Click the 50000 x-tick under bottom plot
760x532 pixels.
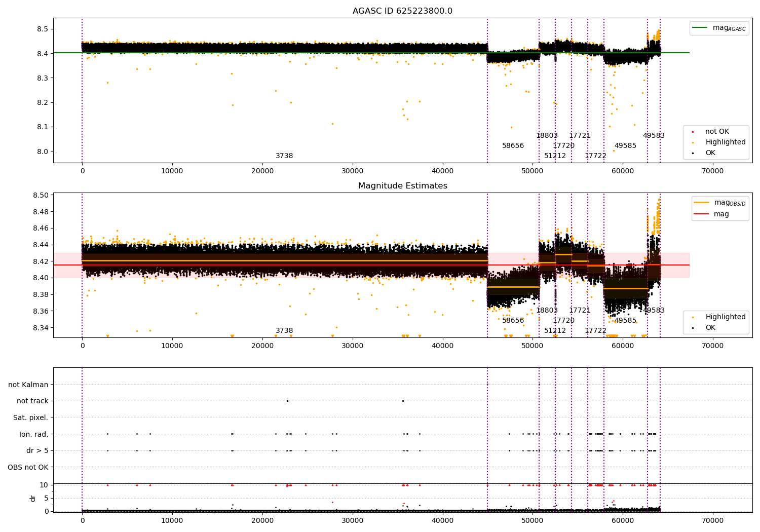(533, 521)
